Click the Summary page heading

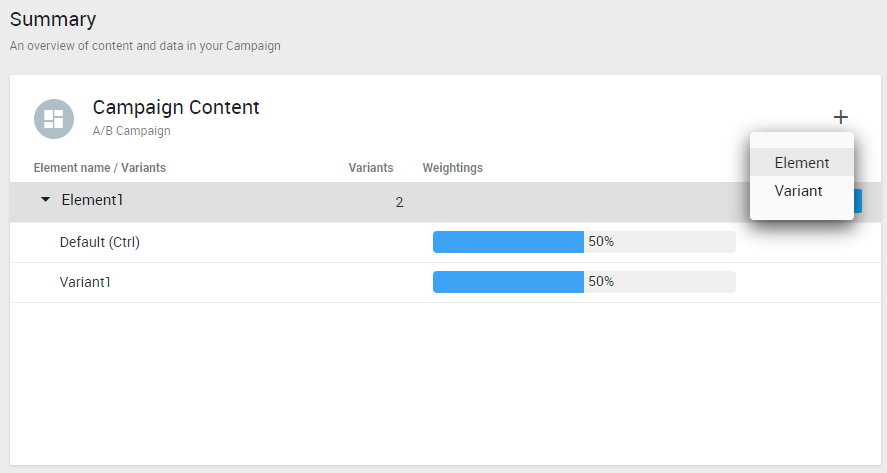(x=53, y=19)
